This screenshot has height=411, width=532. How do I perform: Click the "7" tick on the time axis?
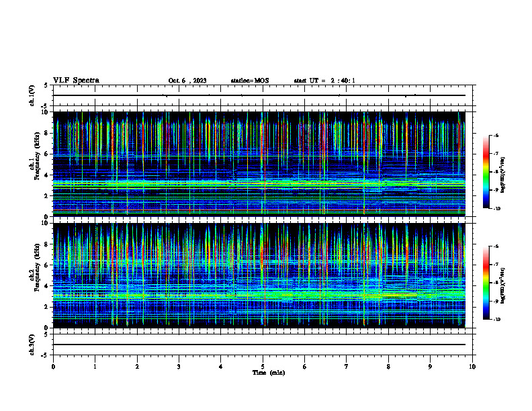click(347, 367)
